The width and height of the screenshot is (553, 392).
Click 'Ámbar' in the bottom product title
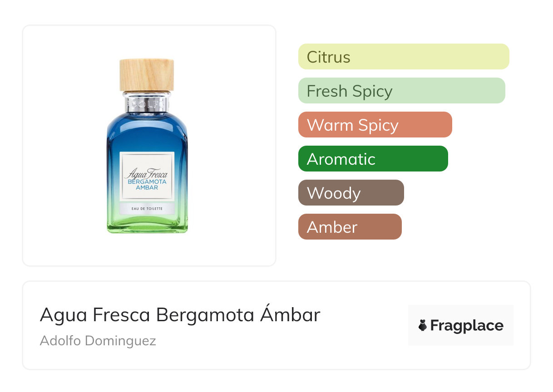pyautogui.click(x=290, y=315)
